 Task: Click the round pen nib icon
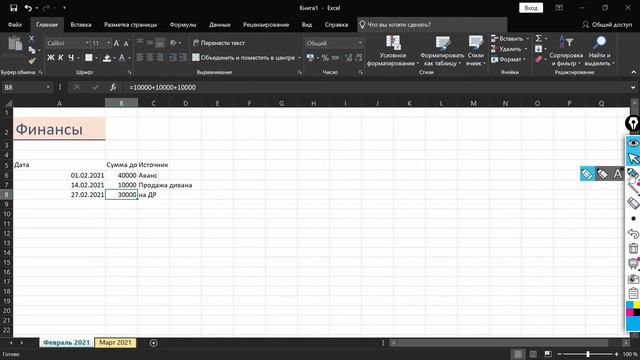633,123
